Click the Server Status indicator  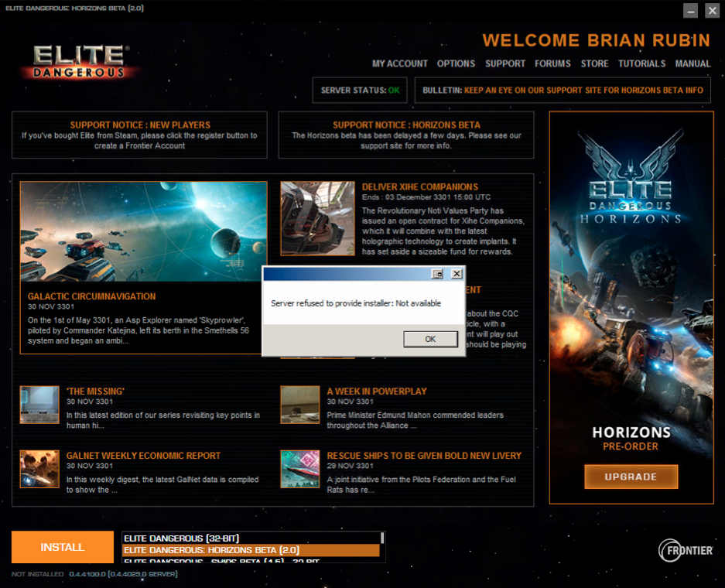(x=360, y=91)
